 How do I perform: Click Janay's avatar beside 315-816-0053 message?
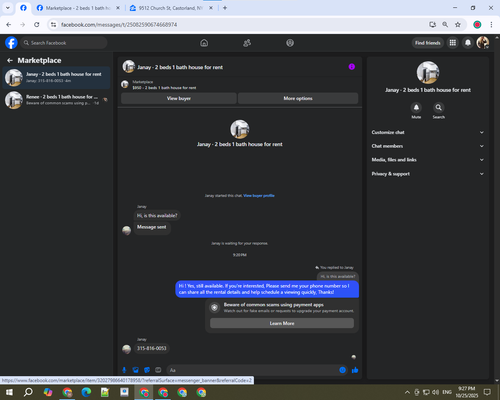pyautogui.click(x=126, y=349)
